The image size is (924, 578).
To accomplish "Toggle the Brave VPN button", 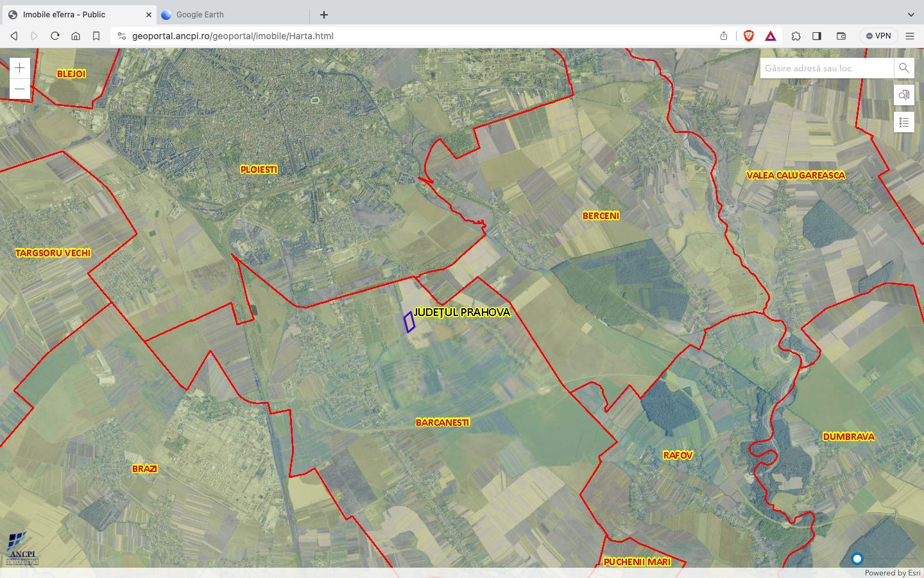I will coord(878,36).
